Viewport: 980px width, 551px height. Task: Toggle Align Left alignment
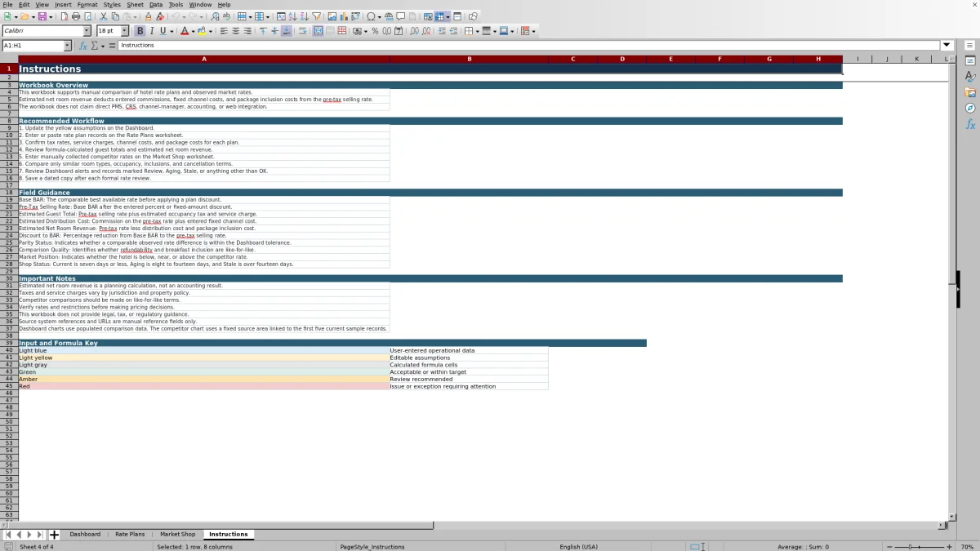click(x=223, y=31)
